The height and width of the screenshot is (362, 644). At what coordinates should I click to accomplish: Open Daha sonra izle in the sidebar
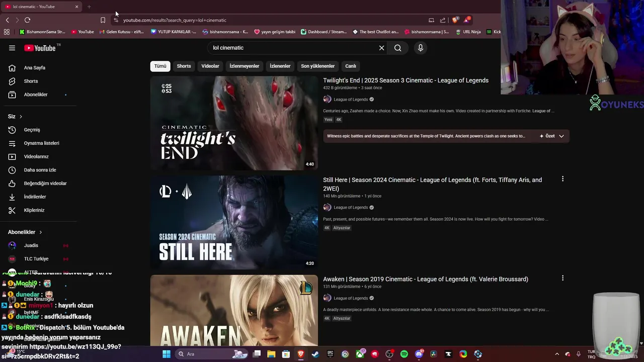pos(39,170)
